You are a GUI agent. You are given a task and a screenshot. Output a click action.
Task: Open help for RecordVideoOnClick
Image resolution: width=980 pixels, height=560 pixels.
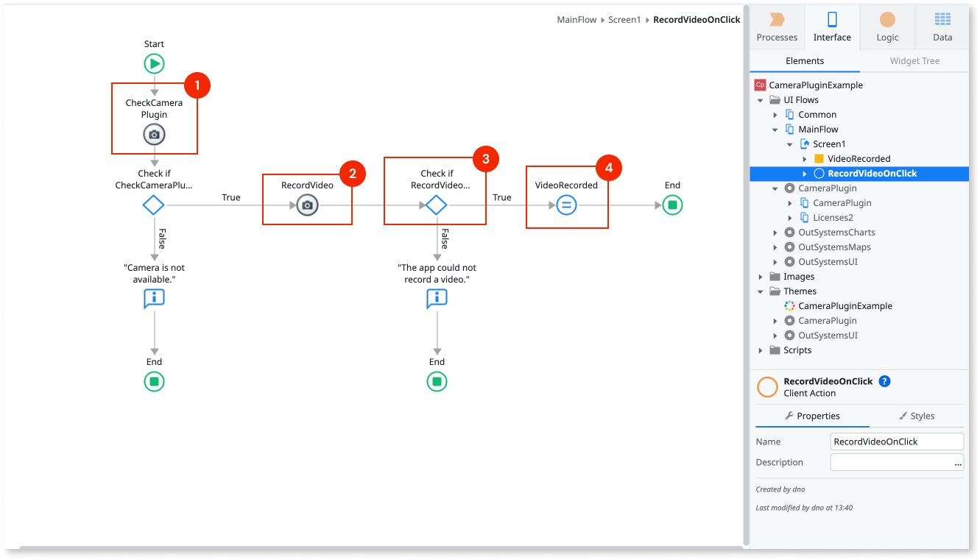click(885, 381)
